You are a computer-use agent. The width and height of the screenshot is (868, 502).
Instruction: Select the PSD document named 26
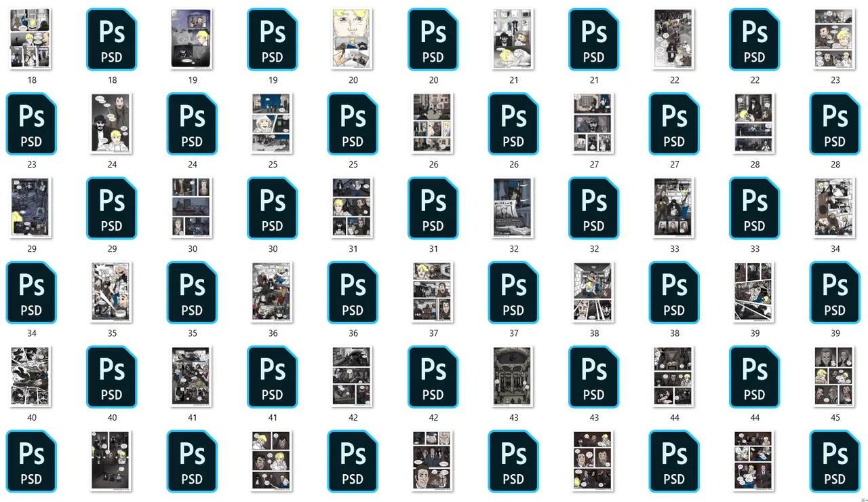[x=513, y=124]
